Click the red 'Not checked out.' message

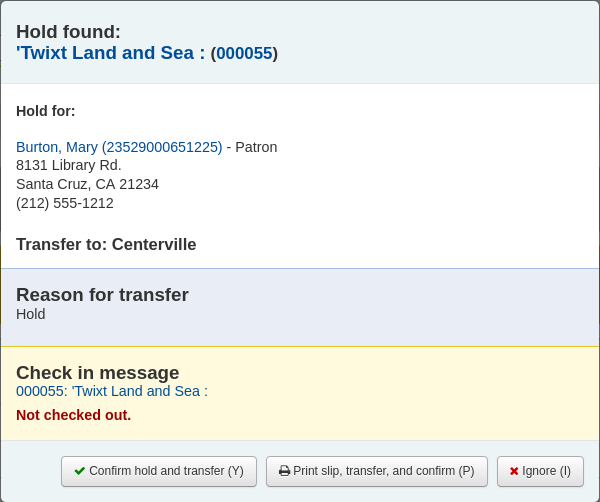point(73,415)
